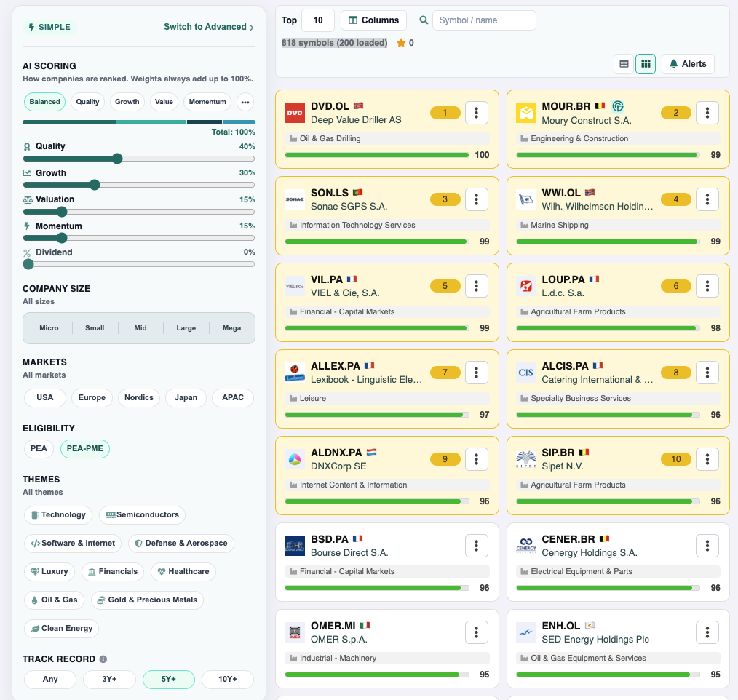The image size is (738, 700).
Task: Select Small company size
Action: pyautogui.click(x=95, y=328)
